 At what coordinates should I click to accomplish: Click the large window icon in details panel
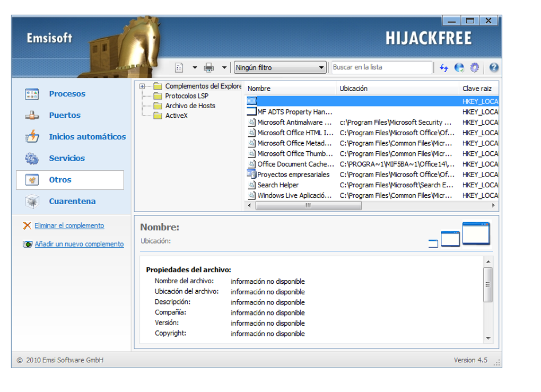476,233
